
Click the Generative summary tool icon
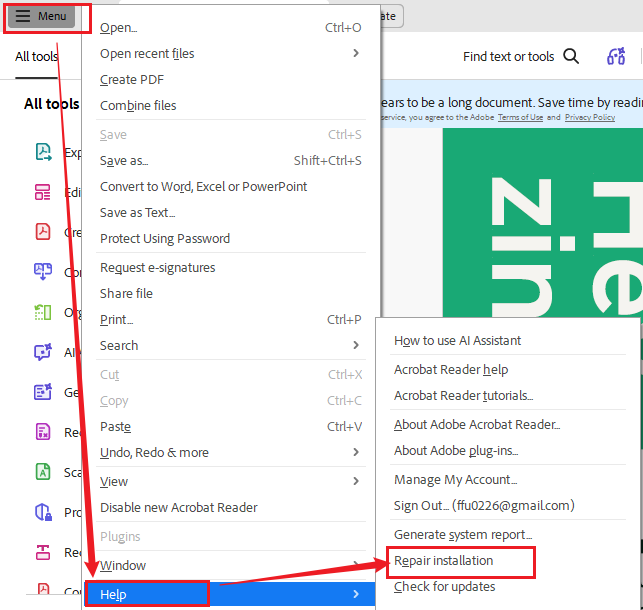(x=43, y=391)
